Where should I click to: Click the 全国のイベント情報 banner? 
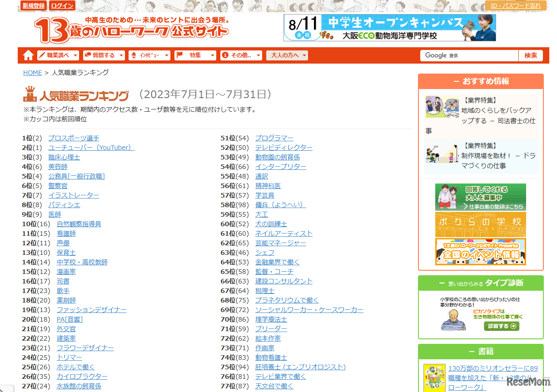[x=481, y=251]
